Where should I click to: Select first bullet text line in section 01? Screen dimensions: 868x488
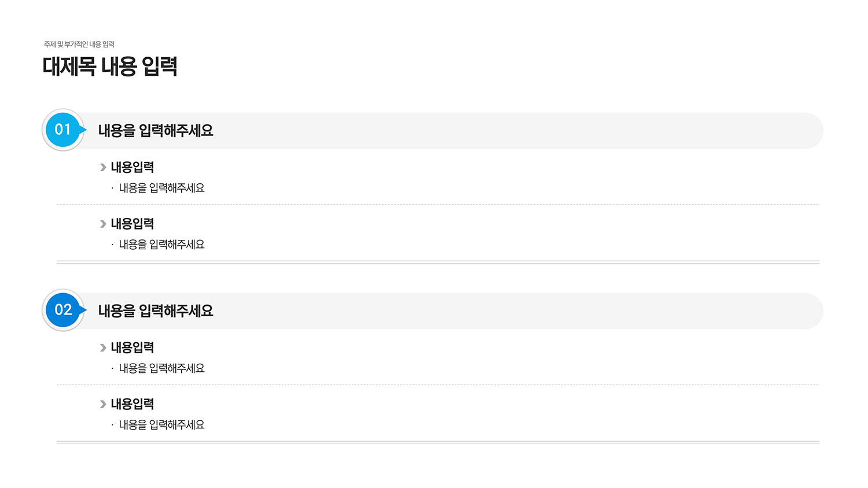[x=161, y=188]
